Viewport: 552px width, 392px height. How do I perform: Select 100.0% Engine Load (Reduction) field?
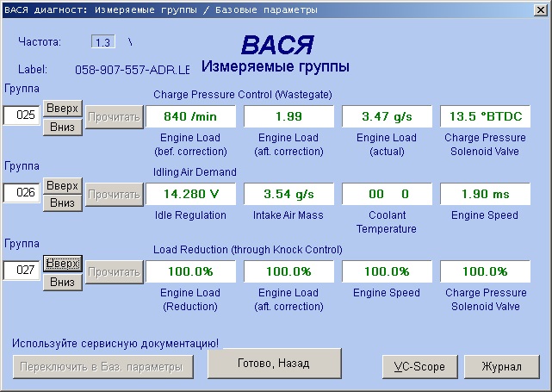[x=190, y=271]
